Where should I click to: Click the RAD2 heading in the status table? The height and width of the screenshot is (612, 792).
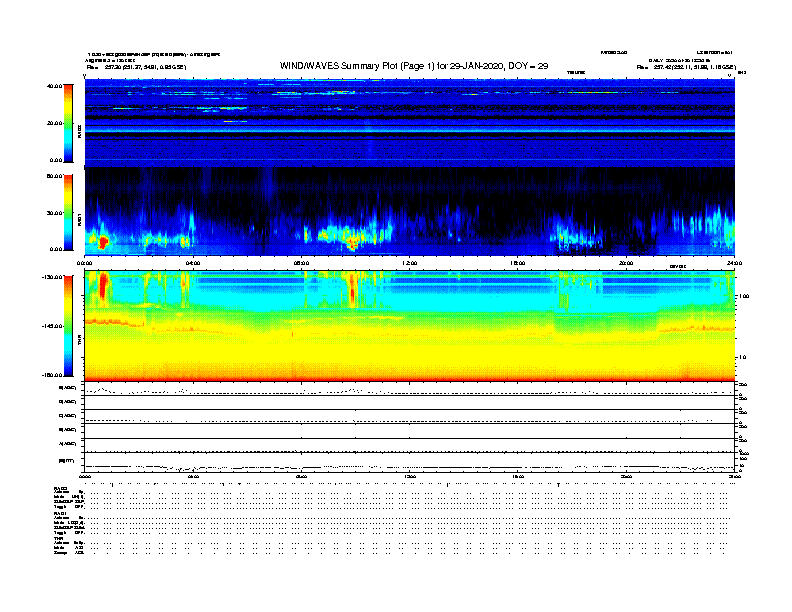coord(60,488)
